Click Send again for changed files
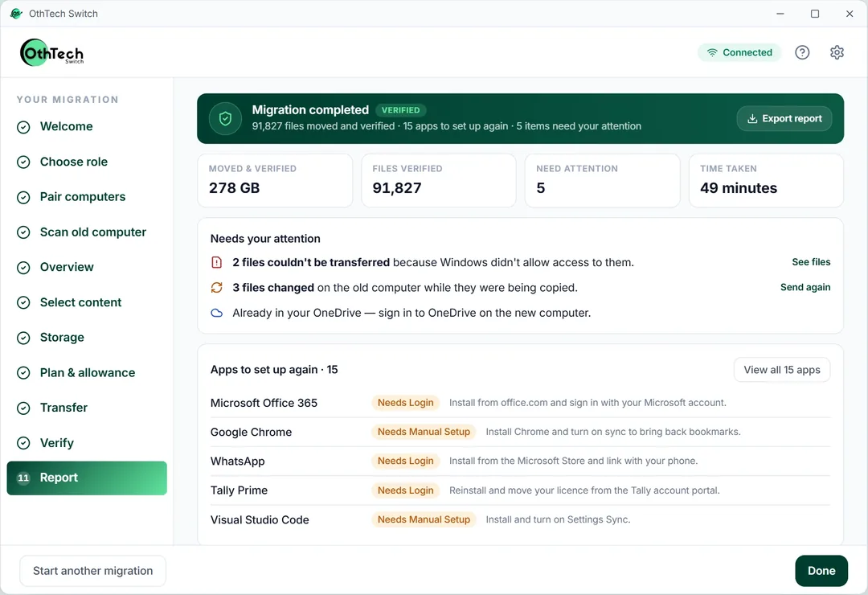Viewport: 868px width, 595px height. (x=805, y=287)
